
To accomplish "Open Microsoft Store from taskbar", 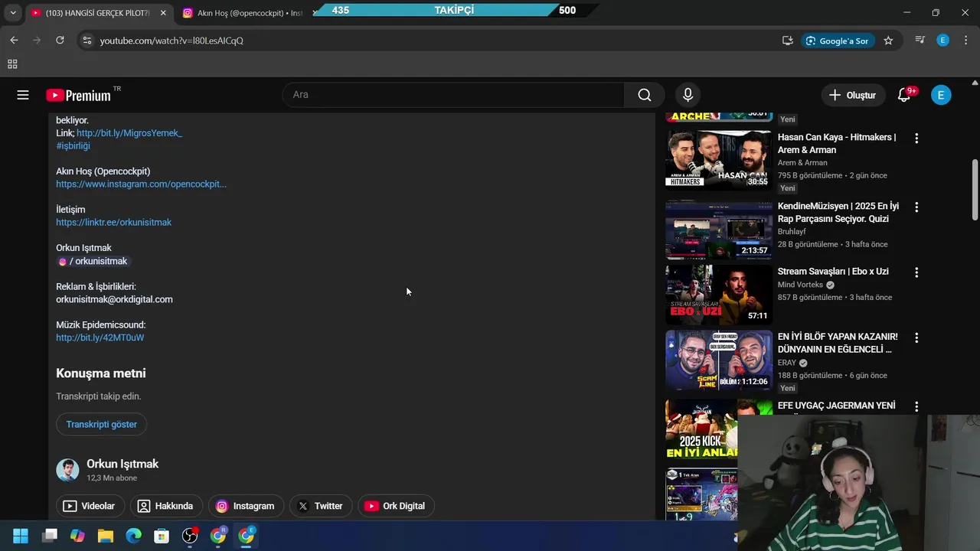I will click(162, 536).
